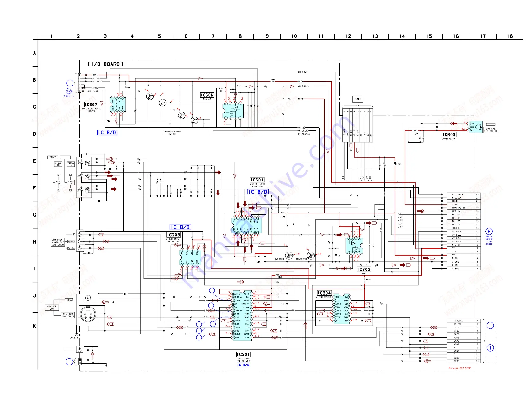Click the MAIN BOARD CN507 reference text
Image resolution: width=532 pixels, height=400 pixels.
pos(489,240)
